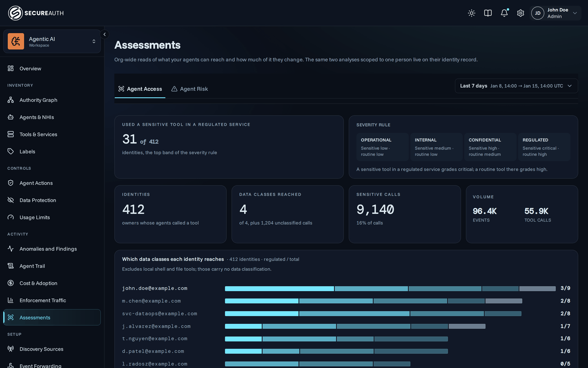The height and width of the screenshot is (368, 588).
Task: Open the settings gear icon
Action: (521, 13)
